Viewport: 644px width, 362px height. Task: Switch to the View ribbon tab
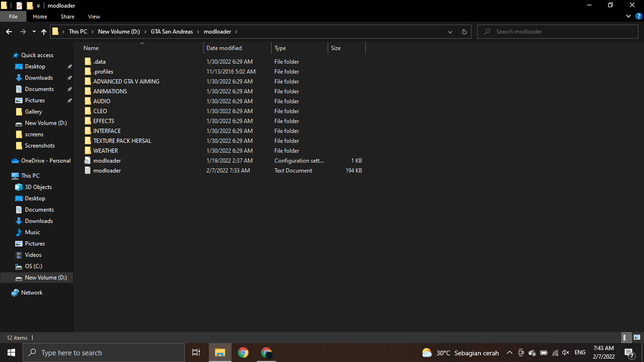94,17
